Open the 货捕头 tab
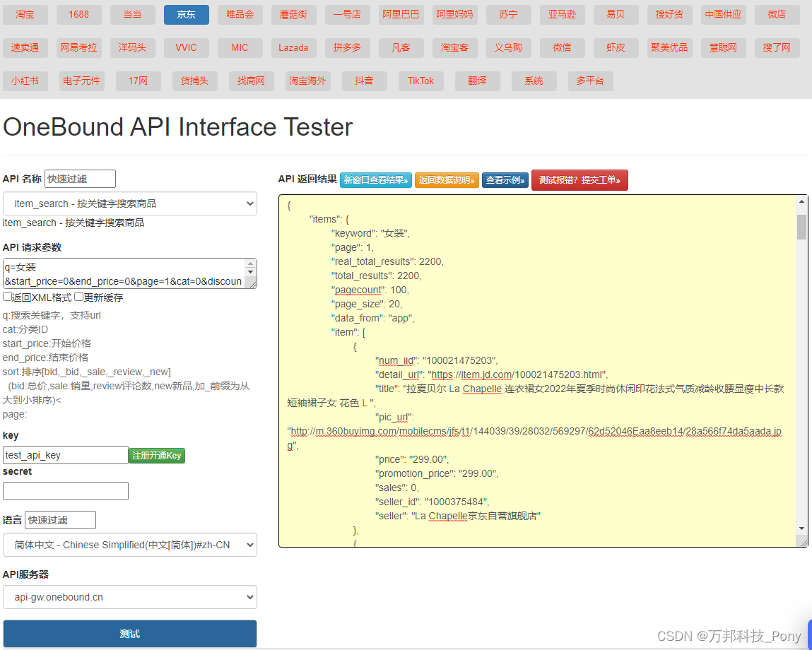Image resolution: width=812 pixels, height=650 pixels. click(195, 81)
